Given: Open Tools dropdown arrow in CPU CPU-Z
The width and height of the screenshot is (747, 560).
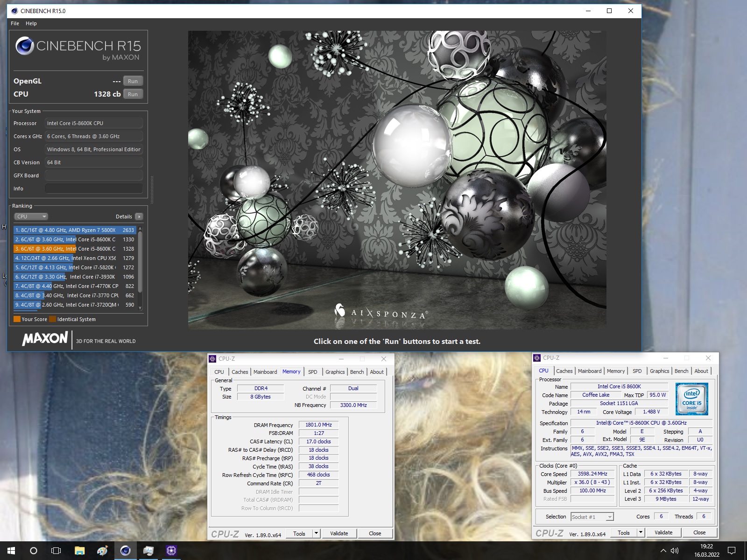Looking at the screenshot, I should point(641,532).
